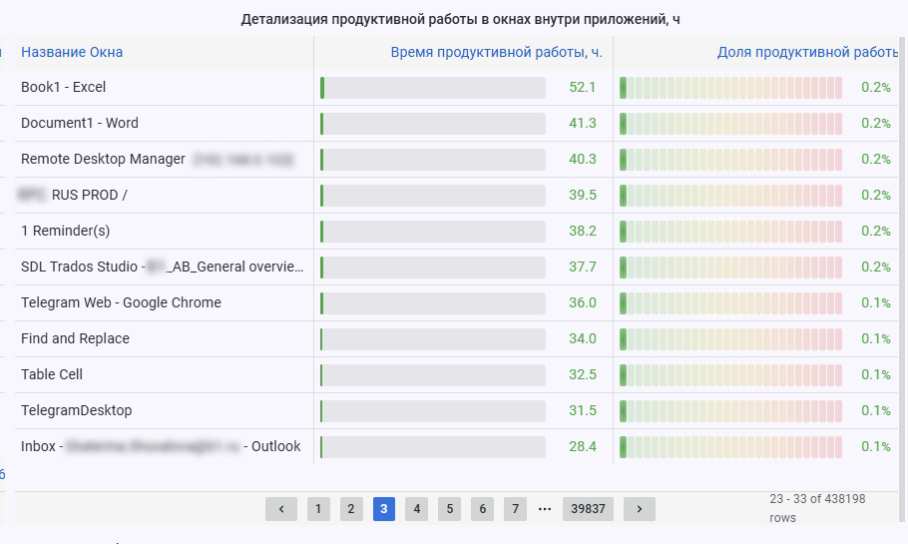This screenshot has width=908, height=544.
Task: Click the 52.1 hours value
Action: coord(582,87)
